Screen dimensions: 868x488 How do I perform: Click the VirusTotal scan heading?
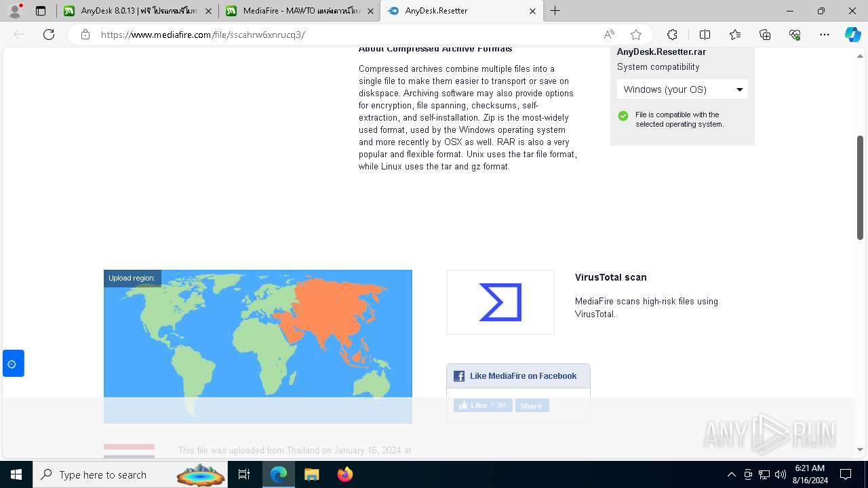coord(610,277)
